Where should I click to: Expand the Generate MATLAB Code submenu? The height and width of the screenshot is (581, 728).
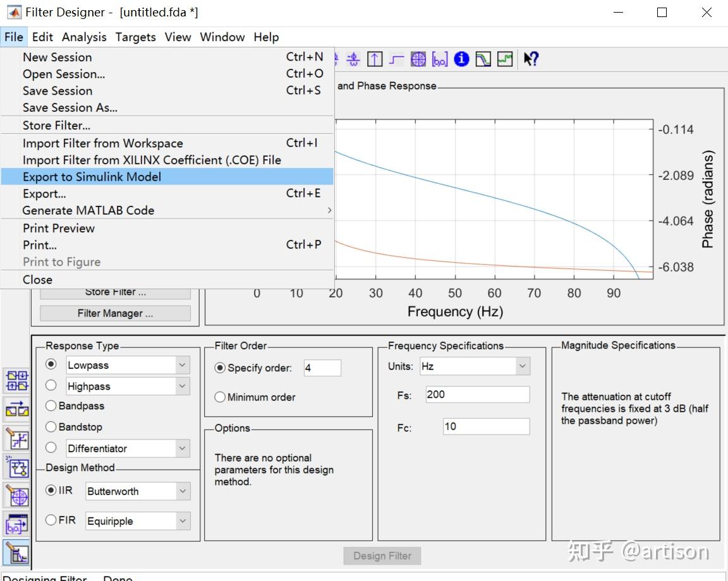pyautogui.click(x=167, y=210)
